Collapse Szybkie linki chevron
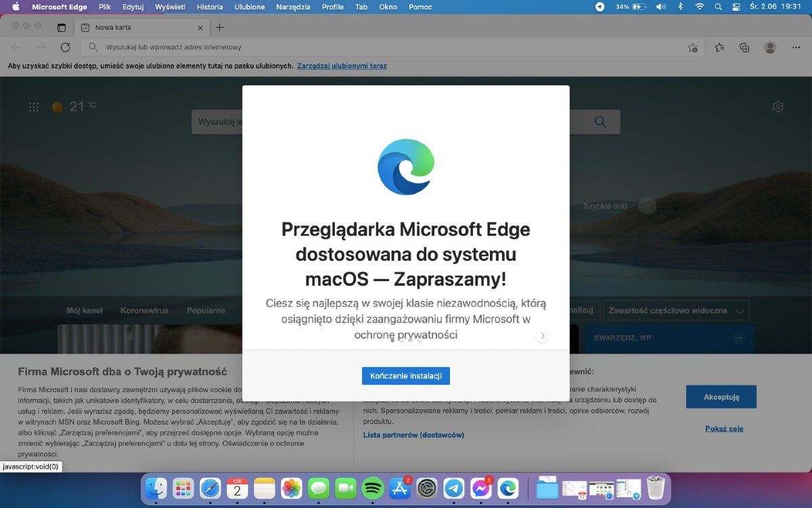The image size is (812, 508). [x=647, y=206]
